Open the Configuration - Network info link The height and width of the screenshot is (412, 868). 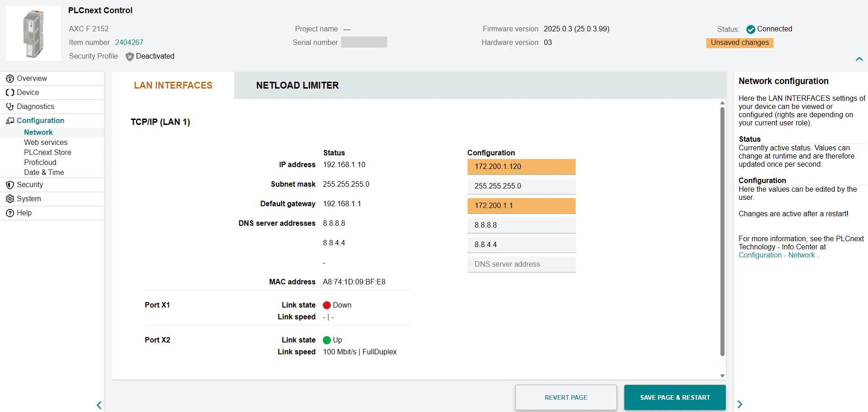[777, 255]
